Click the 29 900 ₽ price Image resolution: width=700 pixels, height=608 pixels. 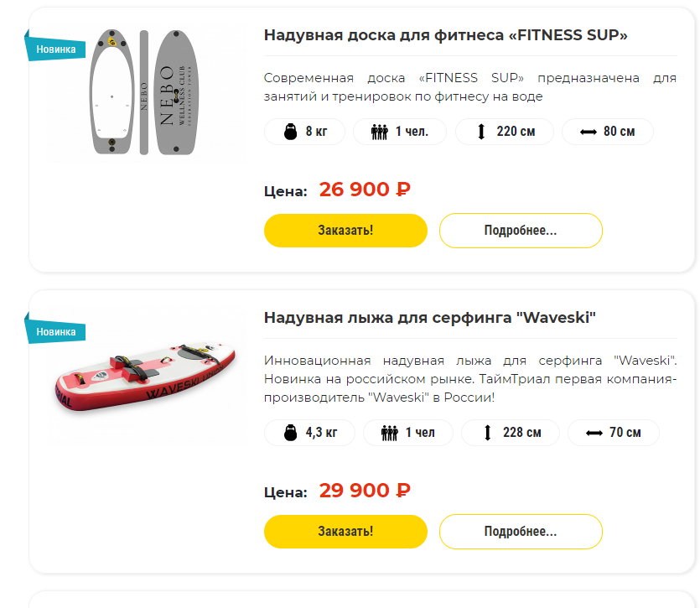point(365,491)
